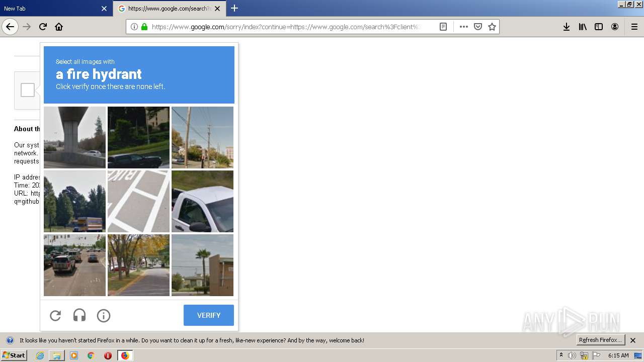Image resolution: width=644 pixels, height=362 pixels.
Task: Click the VERIFY button
Action: [x=209, y=315]
